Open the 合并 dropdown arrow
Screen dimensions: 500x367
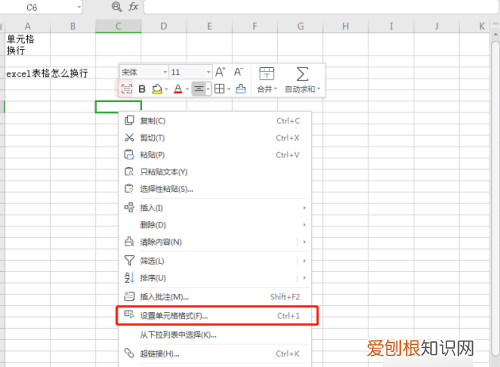tap(276, 89)
